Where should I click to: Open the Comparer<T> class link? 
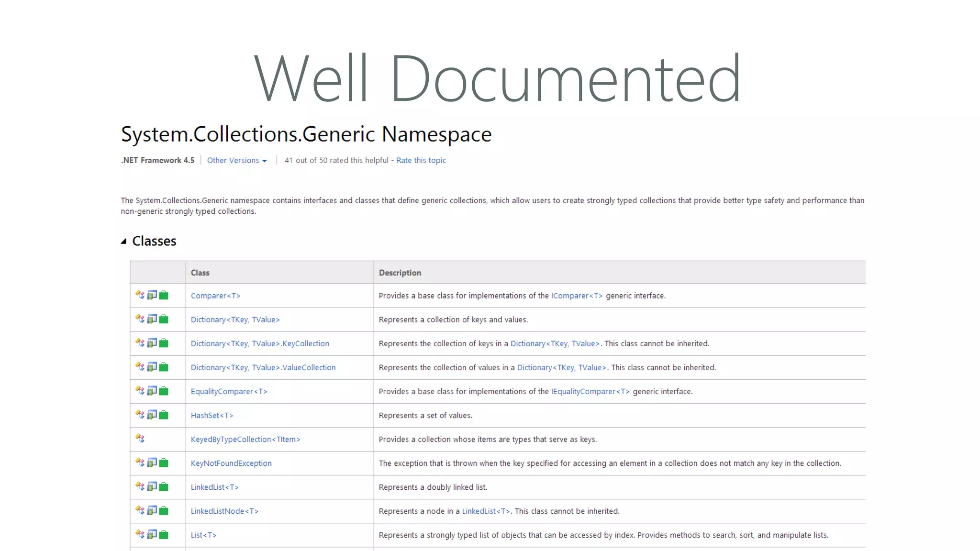[x=215, y=296]
